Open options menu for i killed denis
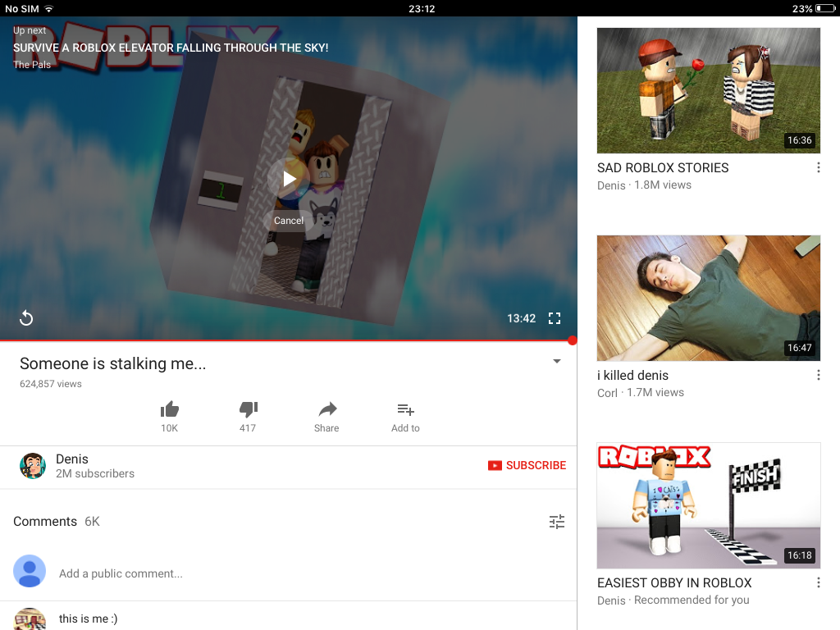This screenshot has width=840, height=630. pyautogui.click(x=818, y=375)
